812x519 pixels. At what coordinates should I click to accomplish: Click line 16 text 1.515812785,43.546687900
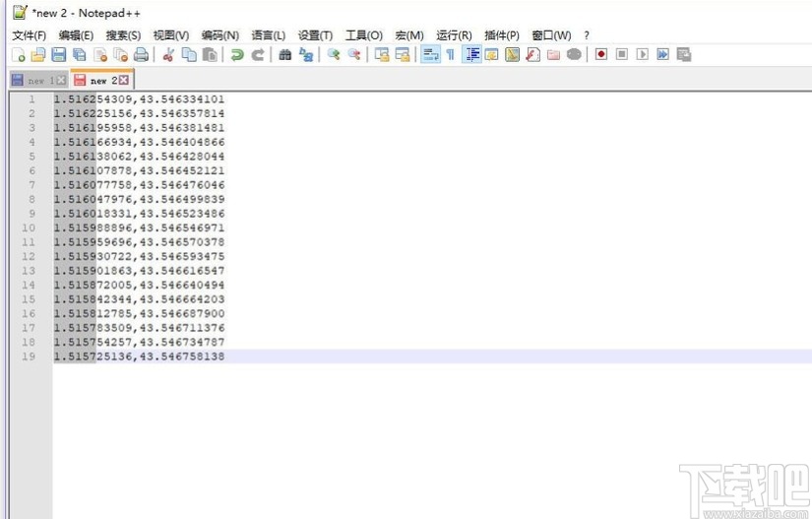pyautogui.click(x=140, y=313)
